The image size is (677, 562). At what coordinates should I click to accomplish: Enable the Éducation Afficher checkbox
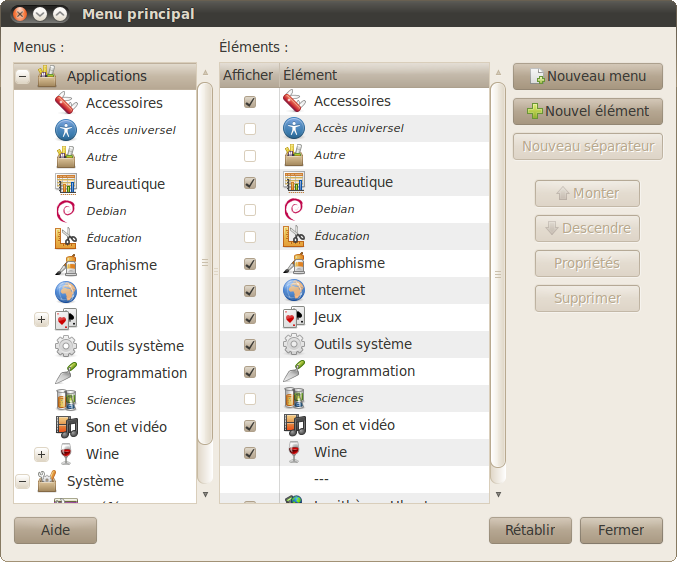(250, 237)
